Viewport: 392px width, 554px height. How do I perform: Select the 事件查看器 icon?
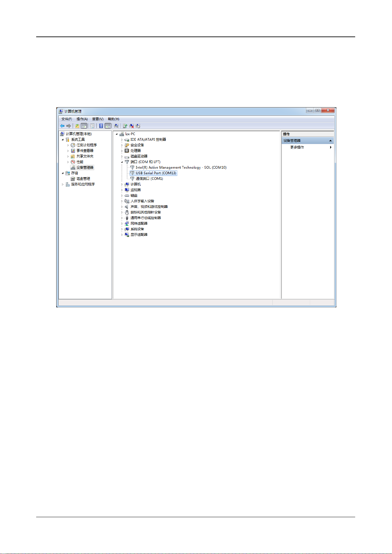(x=73, y=151)
